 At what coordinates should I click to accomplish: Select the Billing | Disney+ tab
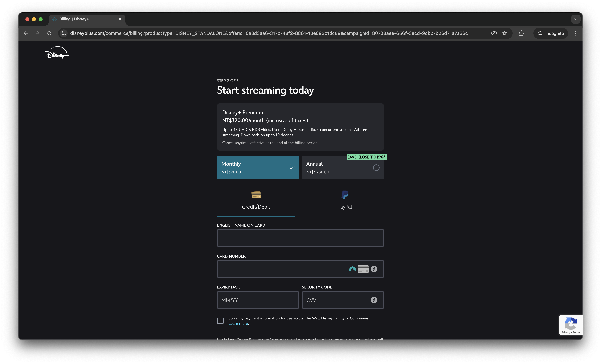87,19
